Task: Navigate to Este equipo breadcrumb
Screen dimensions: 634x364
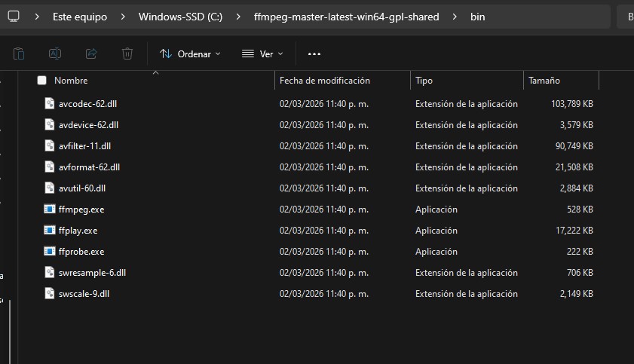Action: (80, 17)
